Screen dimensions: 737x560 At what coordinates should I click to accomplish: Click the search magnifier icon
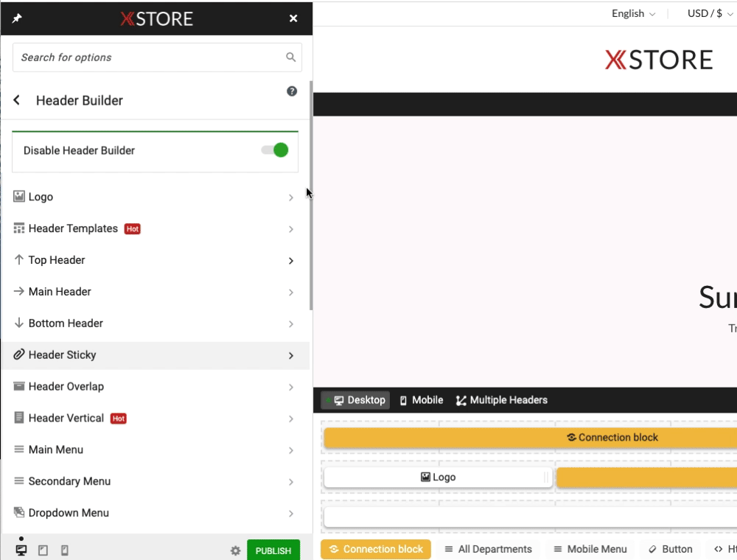291,57
